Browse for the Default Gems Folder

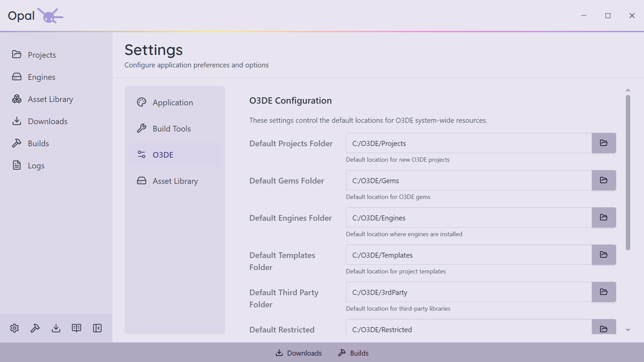(604, 180)
